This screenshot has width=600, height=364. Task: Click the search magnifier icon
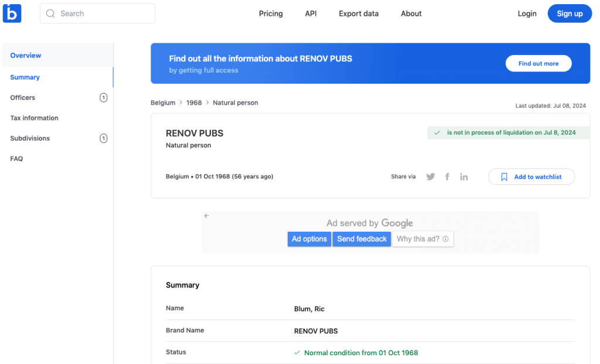tap(50, 13)
